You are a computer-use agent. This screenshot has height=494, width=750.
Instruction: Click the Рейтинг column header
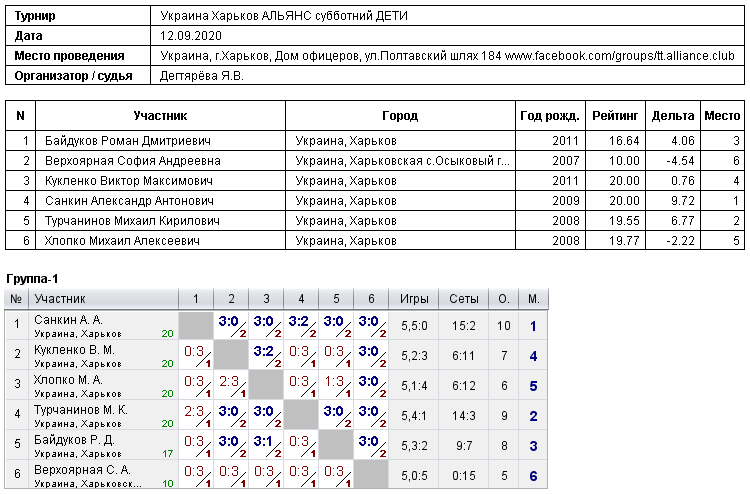[x=615, y=116]
